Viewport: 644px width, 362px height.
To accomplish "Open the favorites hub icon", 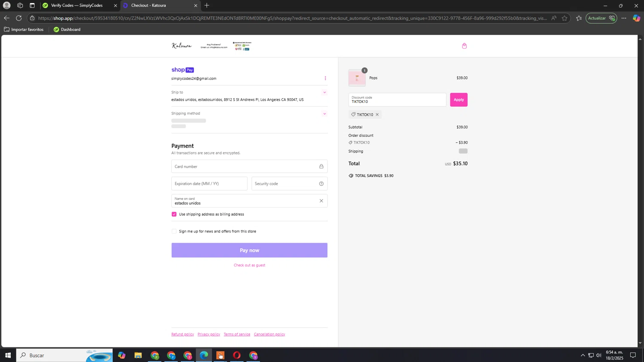I will click(578, 18).
